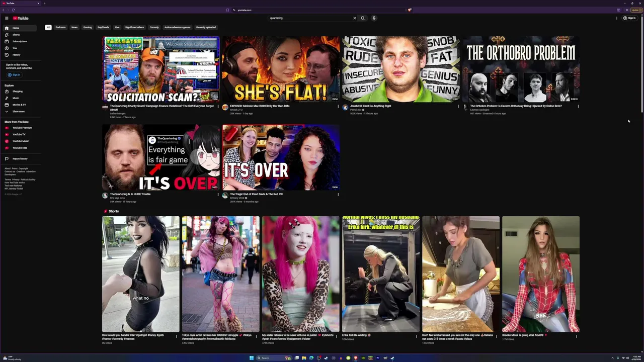
Task: Play She's Flat video thumbnail
Action: [281, 69]
